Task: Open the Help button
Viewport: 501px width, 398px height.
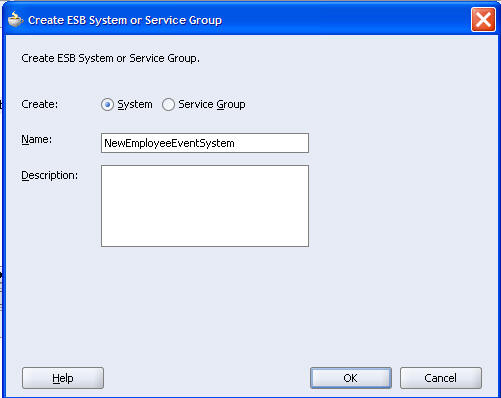Action: click(x=63, y=378)
